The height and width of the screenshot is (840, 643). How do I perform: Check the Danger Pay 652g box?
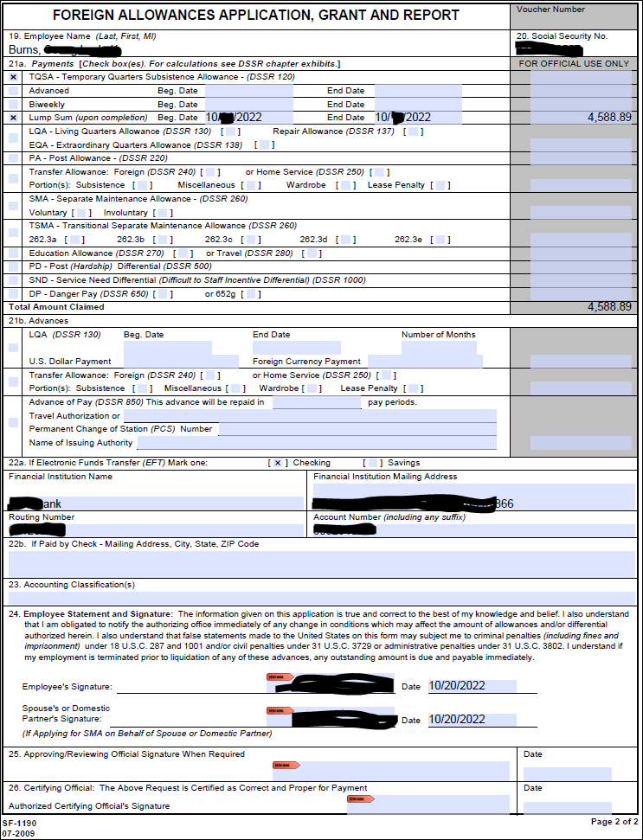(251, 294)
